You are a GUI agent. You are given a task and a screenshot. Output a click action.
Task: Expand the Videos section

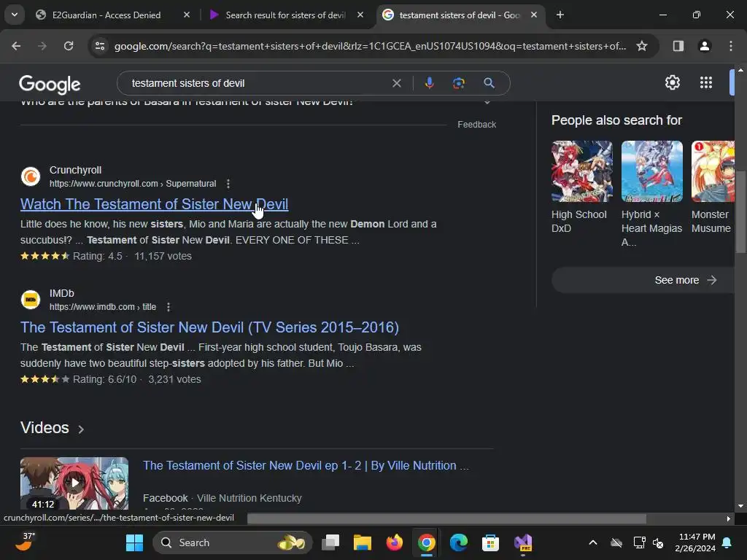click(52, 428)
